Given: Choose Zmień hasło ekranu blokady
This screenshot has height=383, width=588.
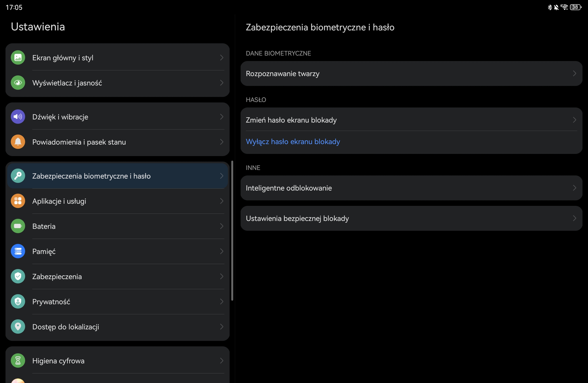Looking at the screenshot, I should pos(411,120).
